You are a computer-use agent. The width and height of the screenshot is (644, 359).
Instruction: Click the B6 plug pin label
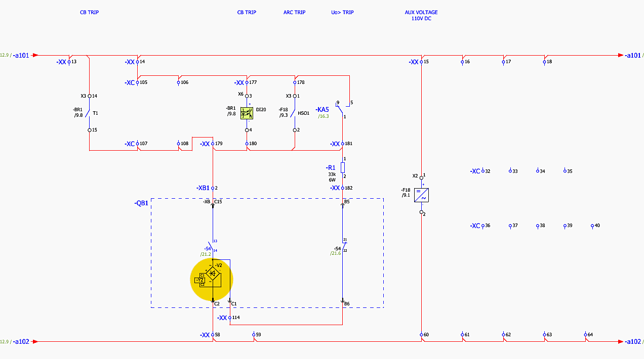click(x=347, y=304)
